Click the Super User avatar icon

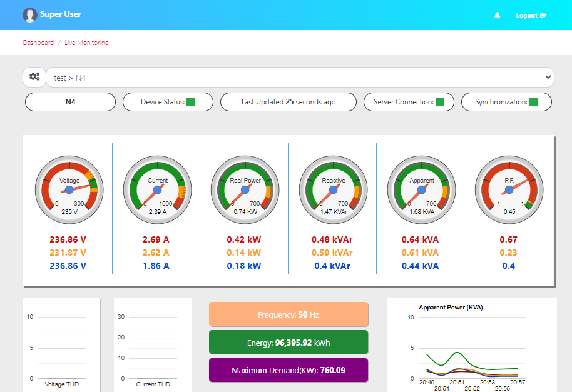[29, 15]
